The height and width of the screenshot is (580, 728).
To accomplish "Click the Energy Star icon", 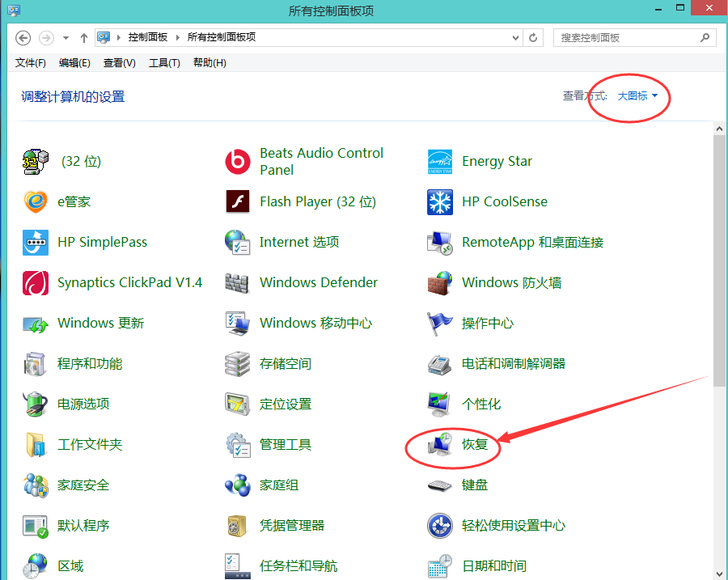I will (x=440, y=162).
